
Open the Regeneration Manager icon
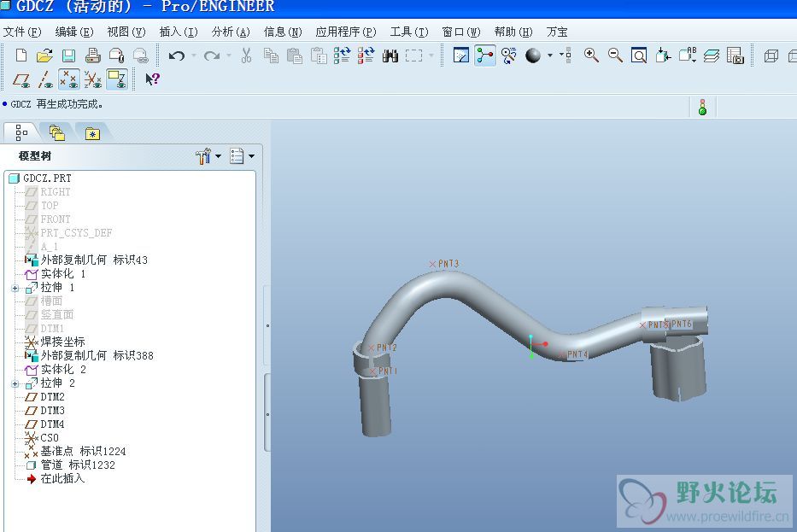coord(366,55)
